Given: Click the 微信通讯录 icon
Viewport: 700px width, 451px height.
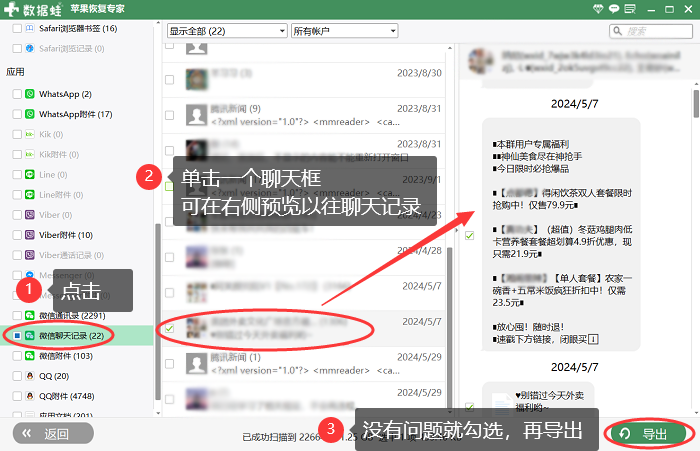Looking at the screenshot, I should click(x=29, y=315).
